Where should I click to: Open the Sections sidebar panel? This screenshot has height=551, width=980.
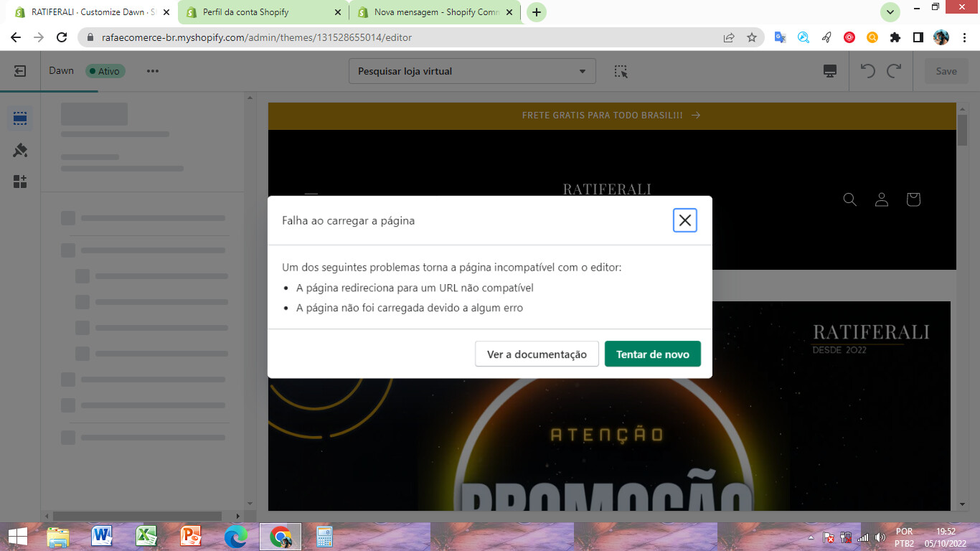coord(20,118)
